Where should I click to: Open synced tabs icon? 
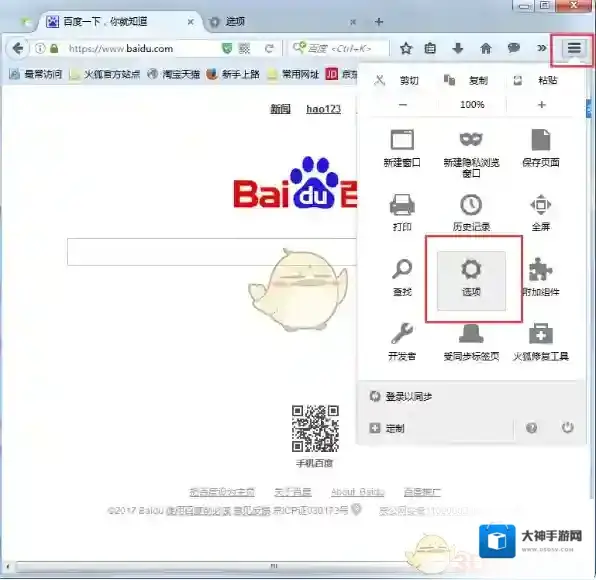coord(471,342)
